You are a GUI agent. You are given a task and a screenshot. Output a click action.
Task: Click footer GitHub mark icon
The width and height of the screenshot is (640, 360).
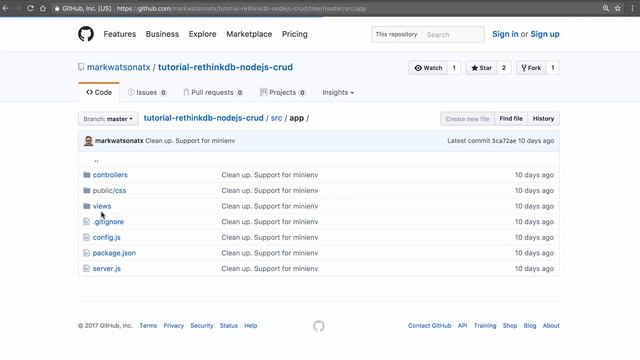tap(319, 326)
